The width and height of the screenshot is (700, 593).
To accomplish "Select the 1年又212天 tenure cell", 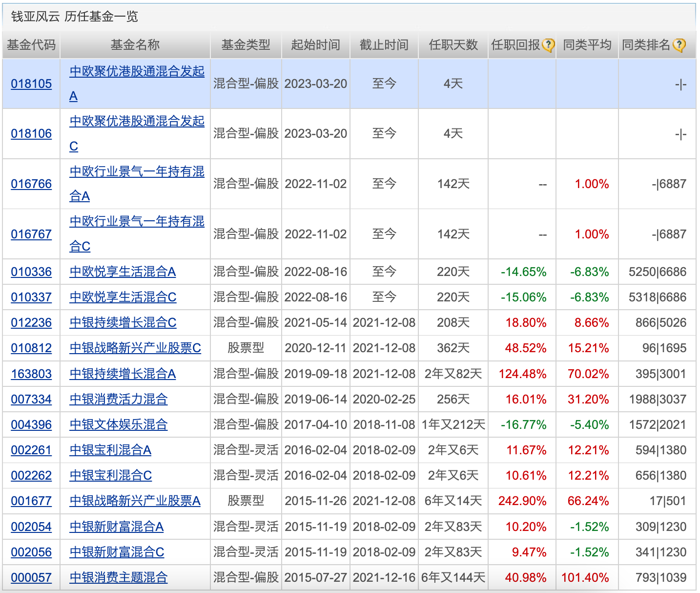I will tap(453, 424).
